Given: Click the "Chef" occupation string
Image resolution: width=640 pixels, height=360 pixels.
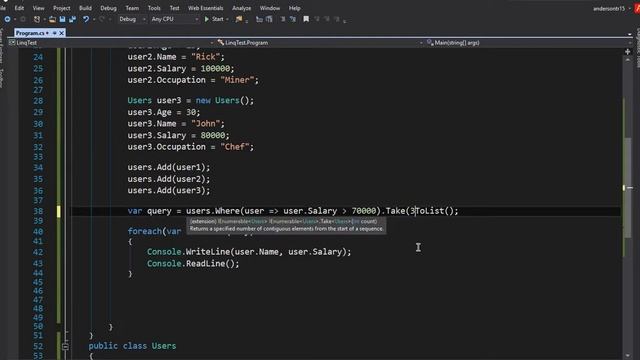Looking at the screenshot, I should pos(235,147).
